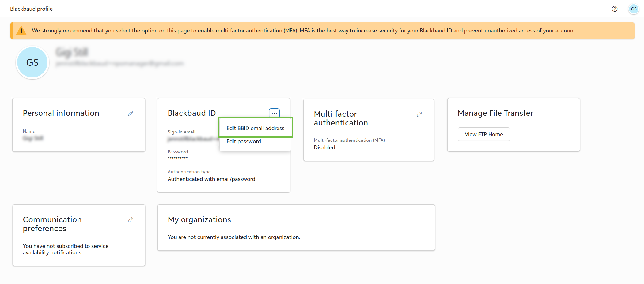644x284 pixels.
Task: Click the warning triangle icon in banner
Action: pos(21,31)
